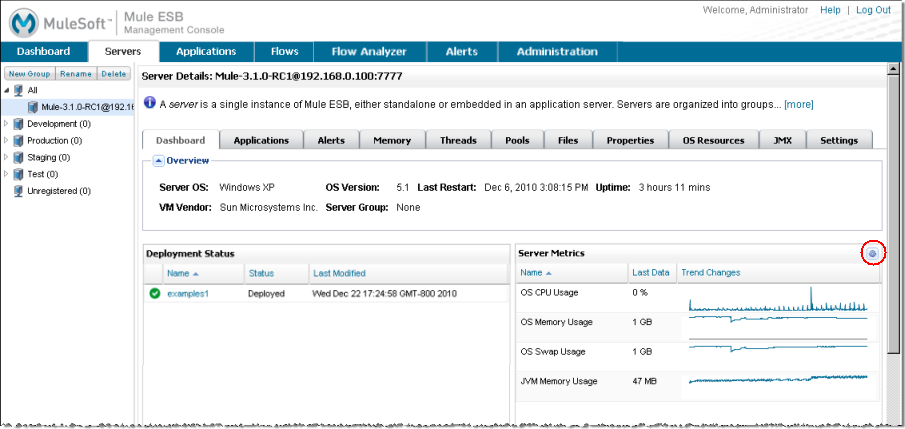This screenshot has height=429, width=905.
Task: Click the green deployed status icon for examples1
Action: click(x=155, y=294)
